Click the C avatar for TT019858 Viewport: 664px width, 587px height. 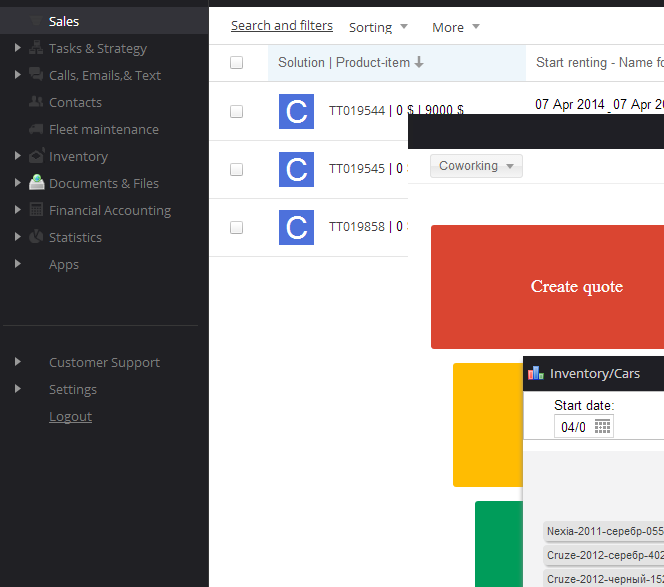(296, 227)
